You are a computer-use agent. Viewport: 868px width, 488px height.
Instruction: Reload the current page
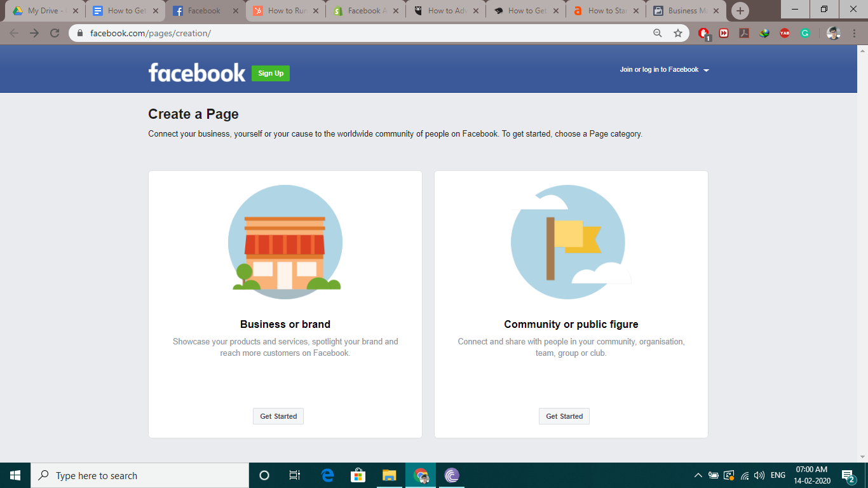pos(55,33)
